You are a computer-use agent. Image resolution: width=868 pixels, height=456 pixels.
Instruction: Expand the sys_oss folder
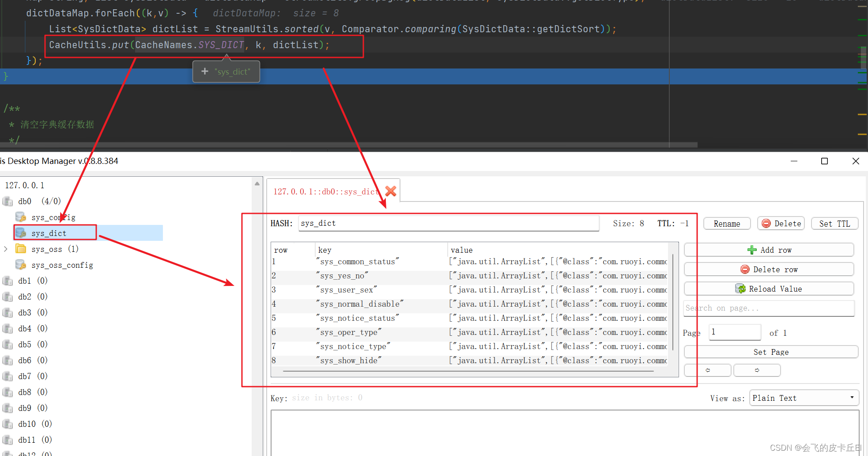[x=6, y=248]
